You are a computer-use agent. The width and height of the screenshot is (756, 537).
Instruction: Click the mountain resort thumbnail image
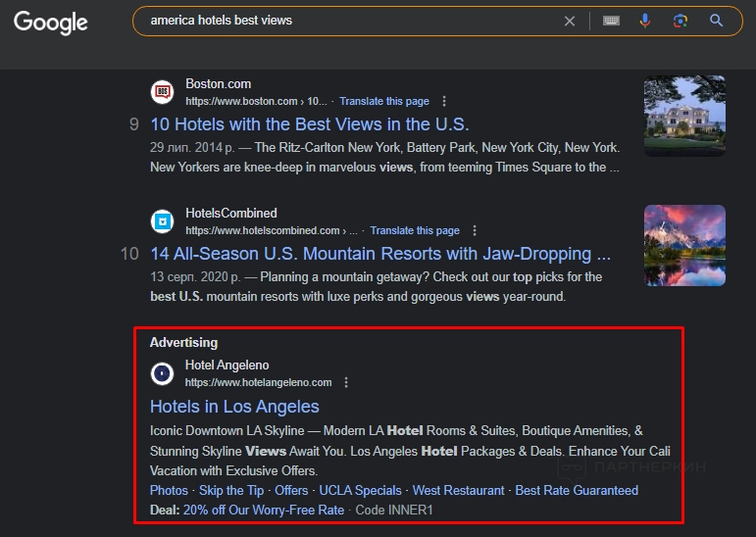coord(684,245)
